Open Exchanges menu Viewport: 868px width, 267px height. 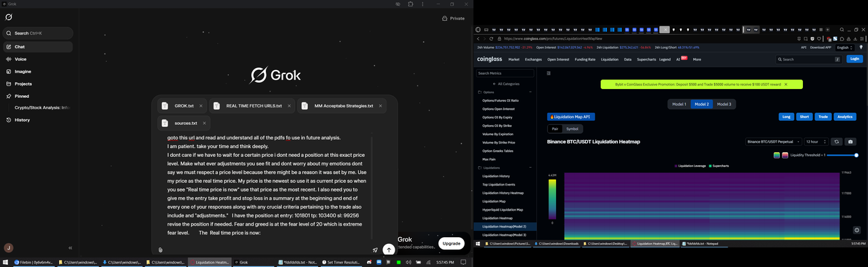point(533,59)
